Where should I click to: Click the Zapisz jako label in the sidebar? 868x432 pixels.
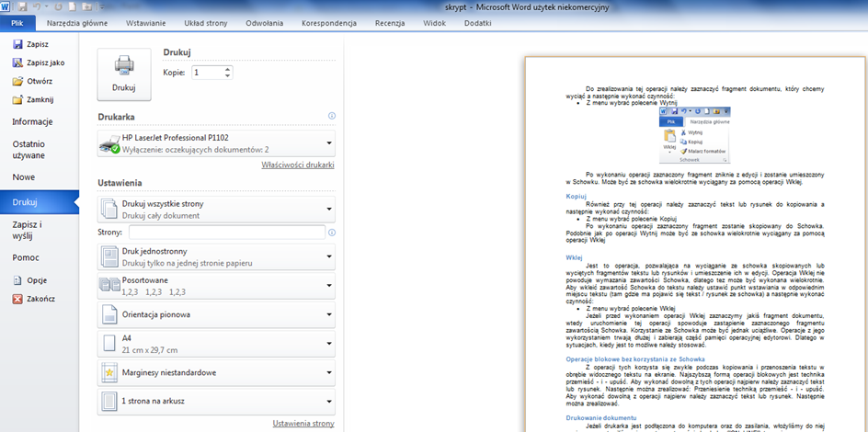[x=46, y=63]
